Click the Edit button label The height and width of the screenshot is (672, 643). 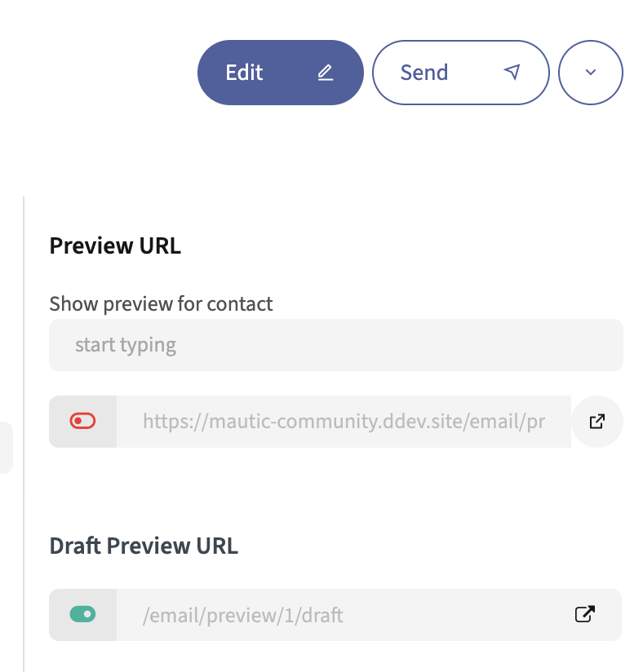click(x=245, y=73)
